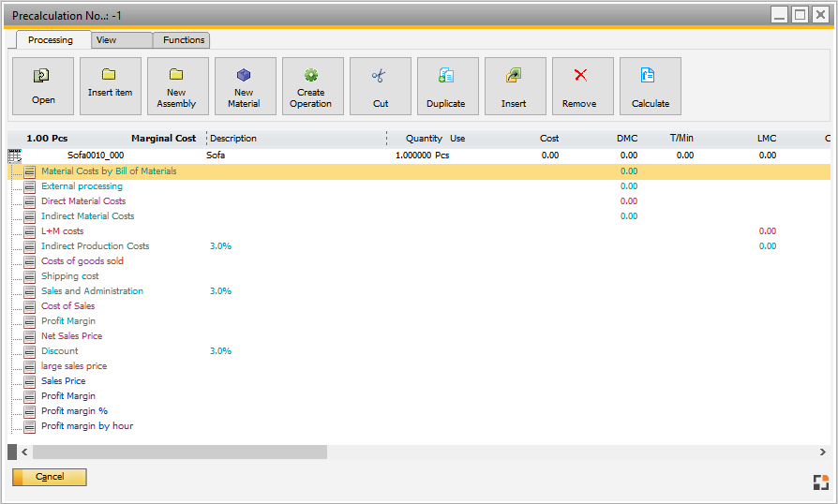The width and height of the screenshot is (838, 504).
Task: Open the Functions tab
Action: click(184, 40)
